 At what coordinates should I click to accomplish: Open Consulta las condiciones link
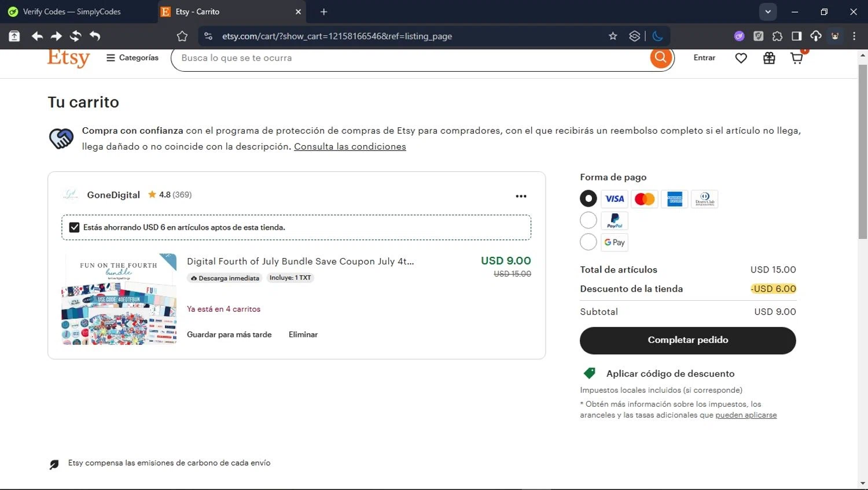[x=350, y=146]
